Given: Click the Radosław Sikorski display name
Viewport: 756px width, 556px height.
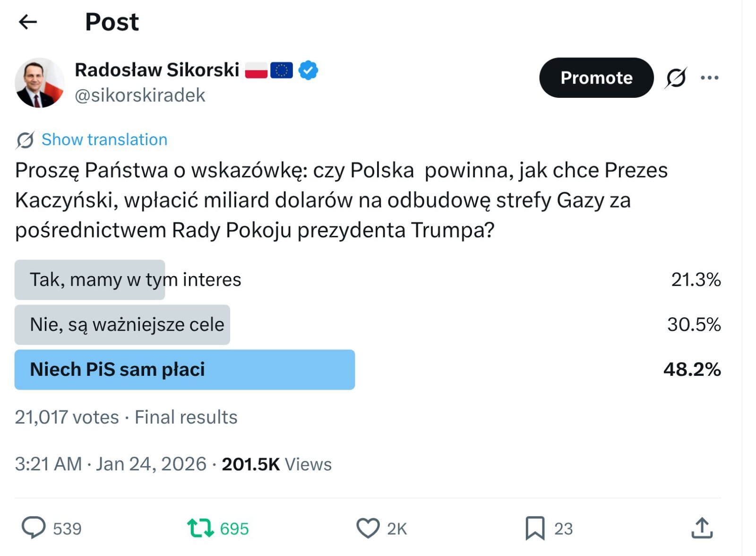Looking at the screenshot, I should 157,70.
